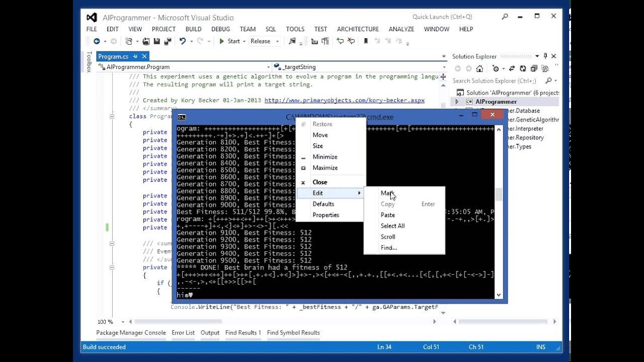Open the Find Results 1 tab
Image resolution: width=644 pixels, height=362 pixels.
243,333
